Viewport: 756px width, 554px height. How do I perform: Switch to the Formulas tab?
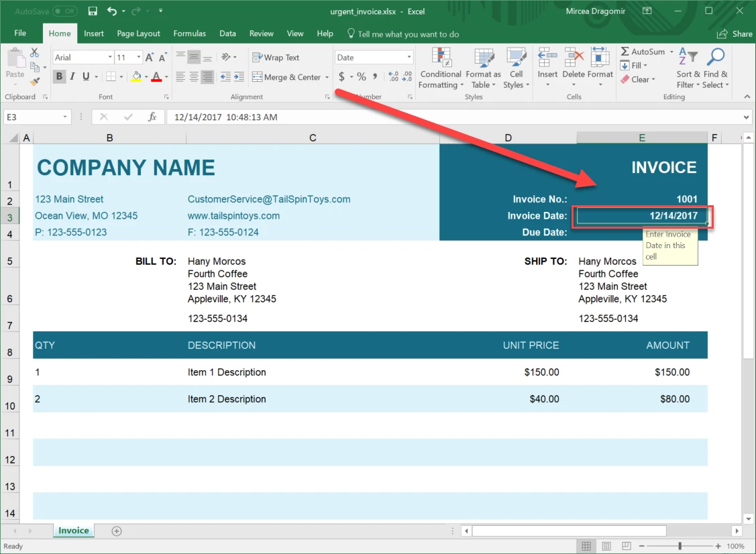point(189,34)
